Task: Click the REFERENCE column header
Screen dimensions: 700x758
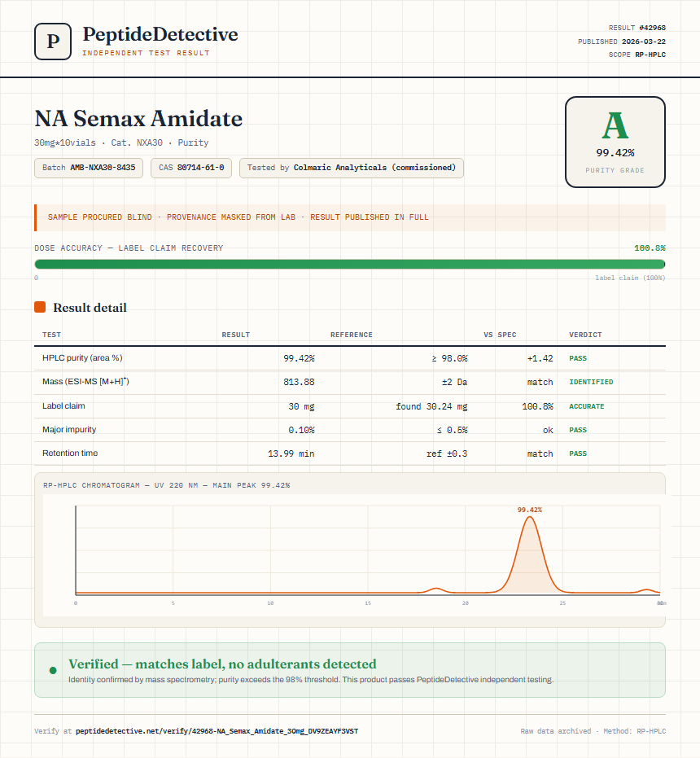Action: pyautogui.click(x=352, y=335)
